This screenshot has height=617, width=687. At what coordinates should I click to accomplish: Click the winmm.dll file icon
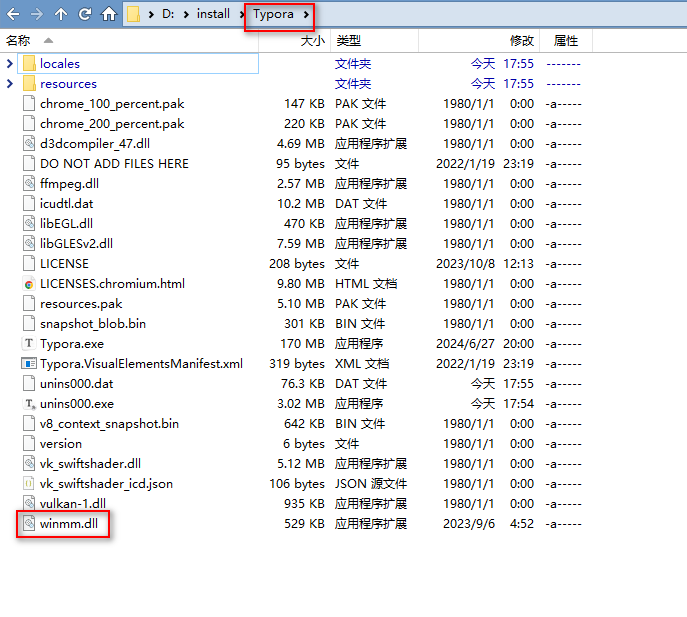pyautogui.click(x=29, y=523)
